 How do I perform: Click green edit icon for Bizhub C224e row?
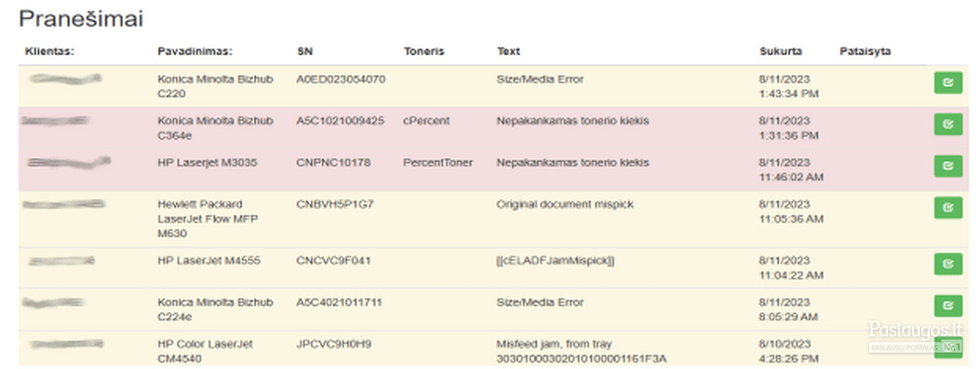pos(948,306)
